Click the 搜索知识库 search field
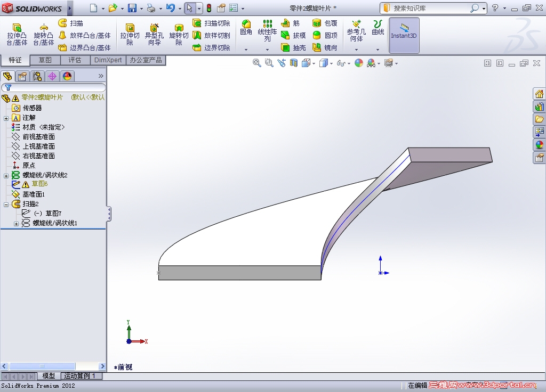This screenshot has height=392, width=546. point(430,8)
